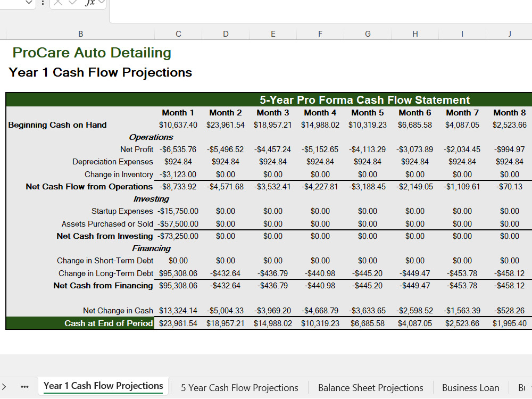Click the Cash at End of Period label
This screenshot has height=399, width=532.
click(x=109, y=323)
